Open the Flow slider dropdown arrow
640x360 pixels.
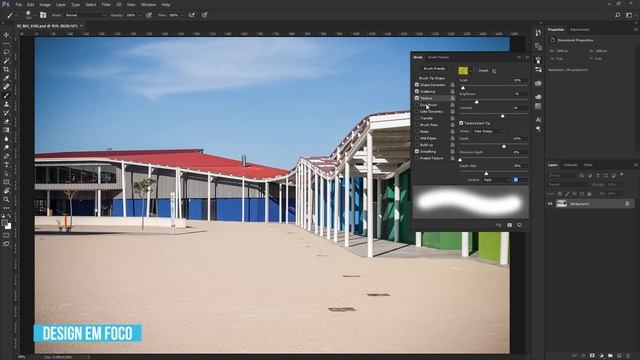182,15
